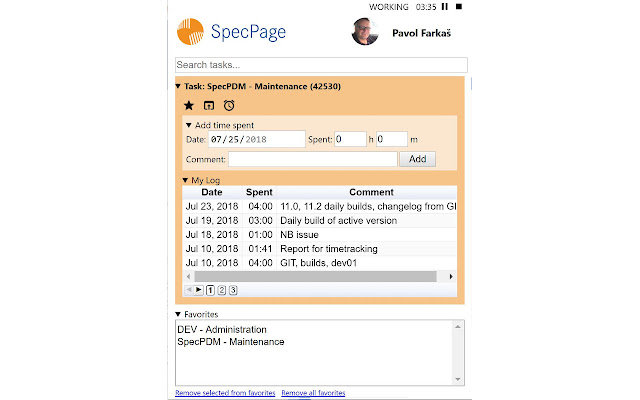Viewport: 640px width, 400px height.
Task: Go to next log page arrow
Action: click(x=199, y=290)
